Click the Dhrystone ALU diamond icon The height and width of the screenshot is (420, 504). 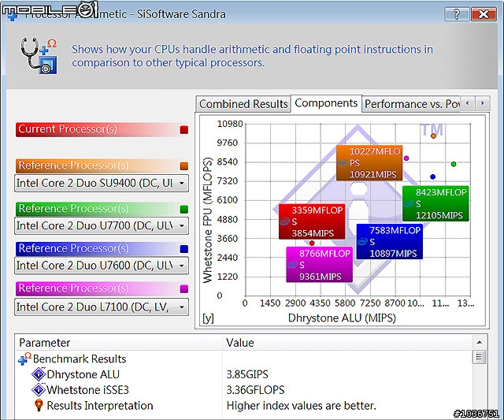(x=39, y=374)
